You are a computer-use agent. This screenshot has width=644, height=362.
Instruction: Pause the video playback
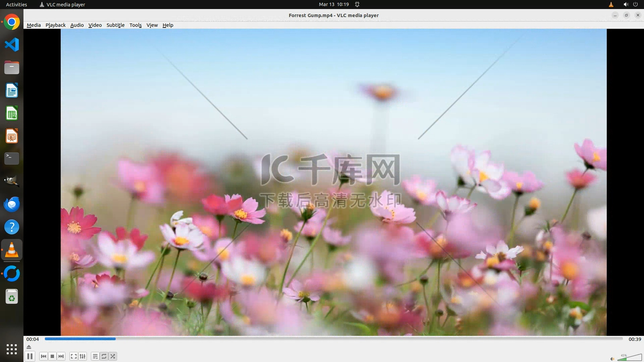(30, 356)
